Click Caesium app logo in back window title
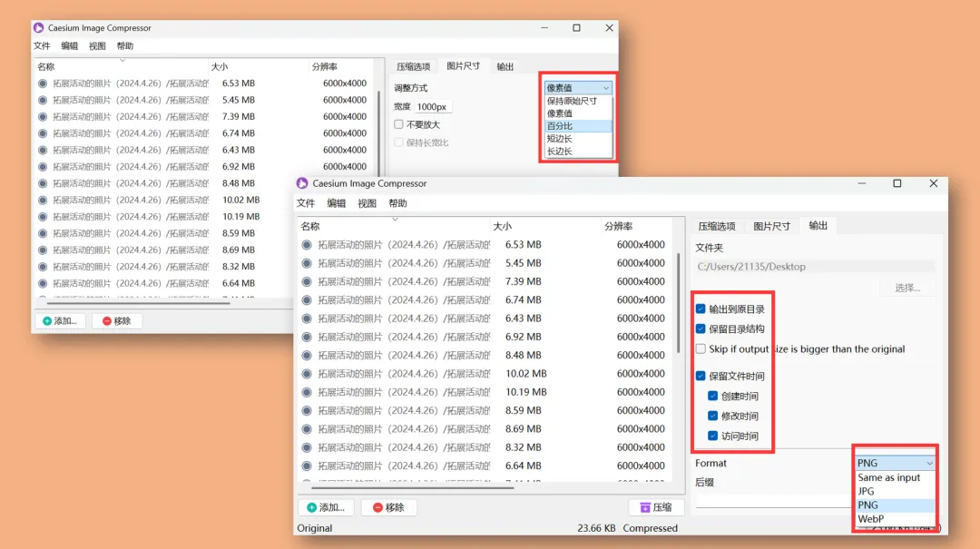 click(39, 28)
